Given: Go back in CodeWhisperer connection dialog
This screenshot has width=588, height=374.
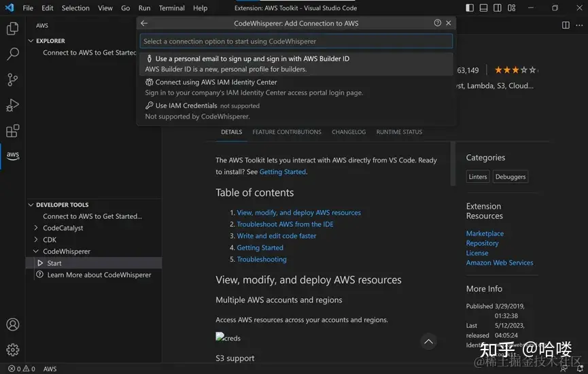Looking at the screenshot, I should [144, 23].
